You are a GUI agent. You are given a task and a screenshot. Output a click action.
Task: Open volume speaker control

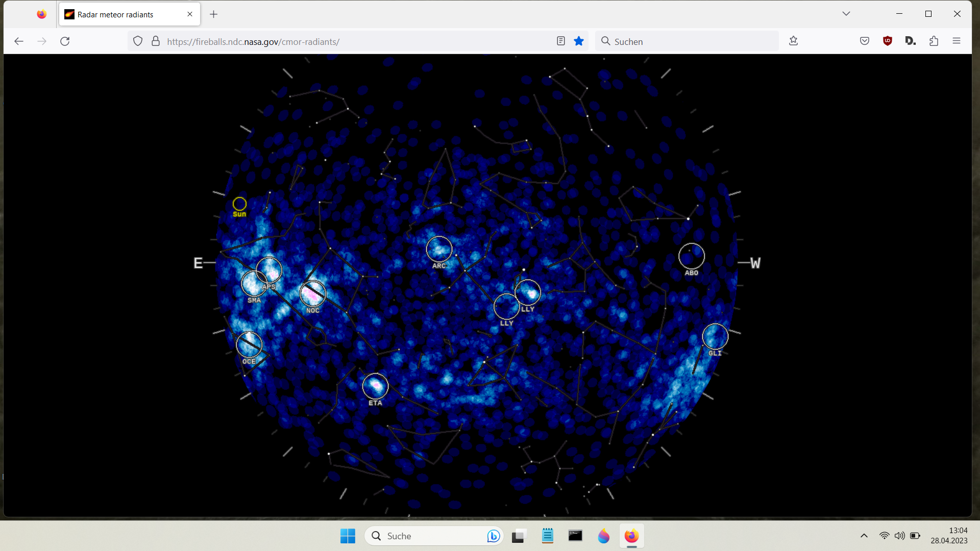[x=899, y=536]
